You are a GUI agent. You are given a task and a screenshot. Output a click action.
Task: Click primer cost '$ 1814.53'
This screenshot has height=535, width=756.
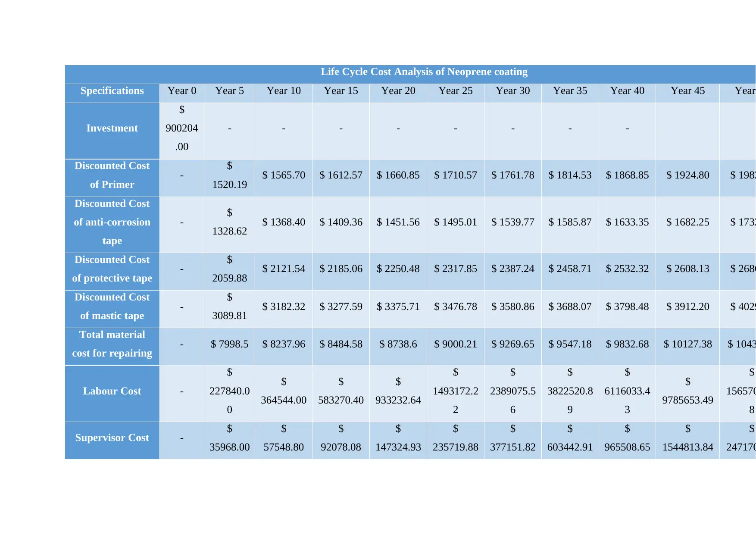[570, 175]
